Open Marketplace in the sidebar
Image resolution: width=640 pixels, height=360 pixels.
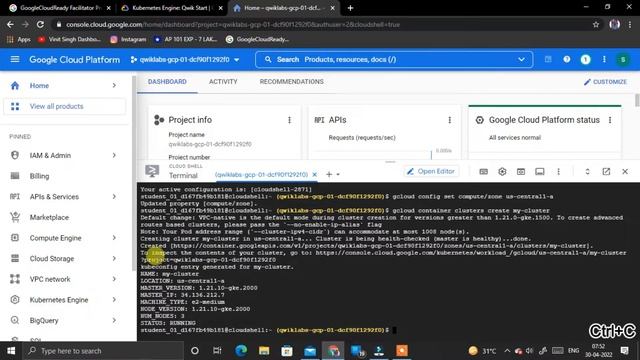tap(49, 218)
